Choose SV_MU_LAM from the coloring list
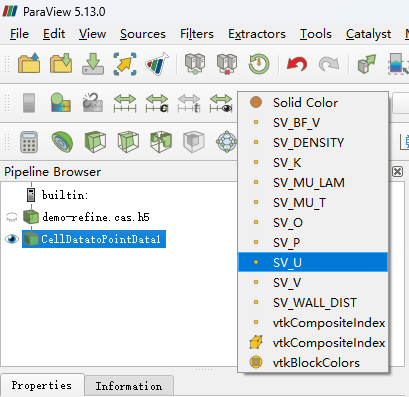 313,182
